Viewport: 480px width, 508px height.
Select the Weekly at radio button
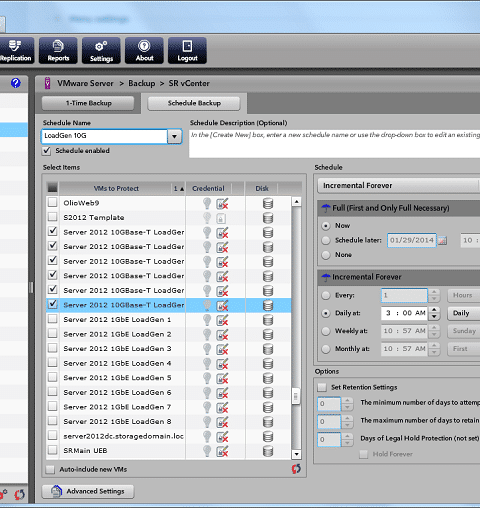[326, 331]
